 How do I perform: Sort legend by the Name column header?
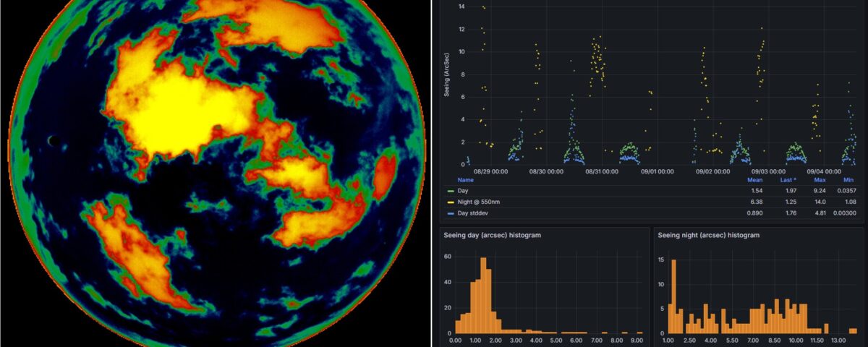[x=465, y=179]
